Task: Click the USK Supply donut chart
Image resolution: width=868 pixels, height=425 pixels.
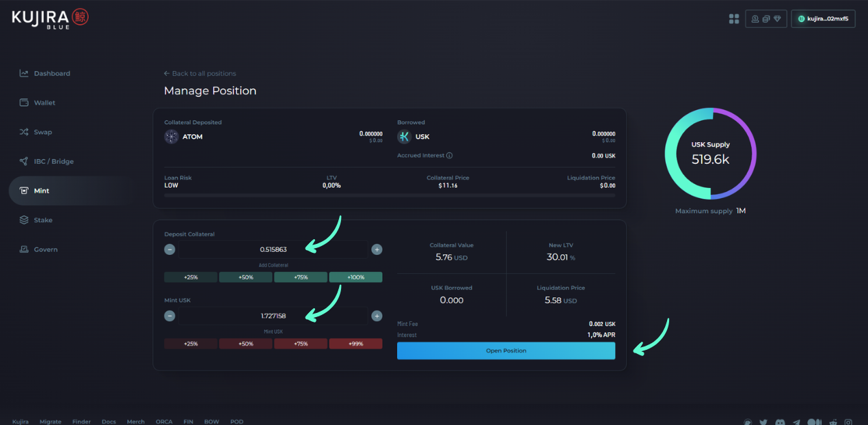Action: (711, 154)
